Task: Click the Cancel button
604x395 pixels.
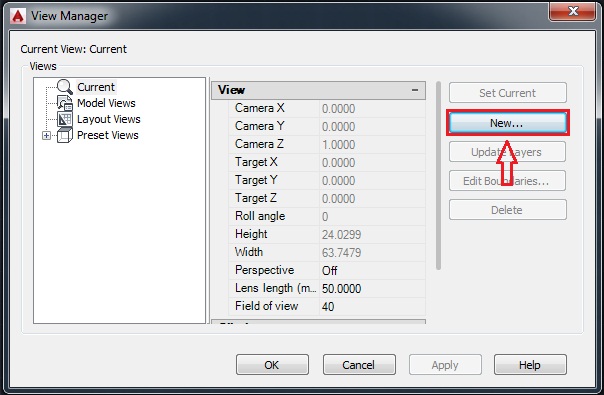Action: [359, 365]
